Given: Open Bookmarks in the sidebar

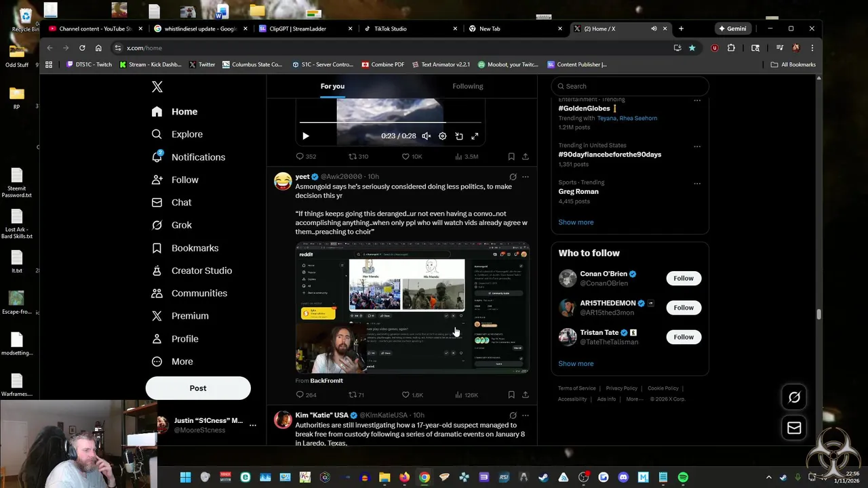Looking at the screenshot, I should coord(185,248).
